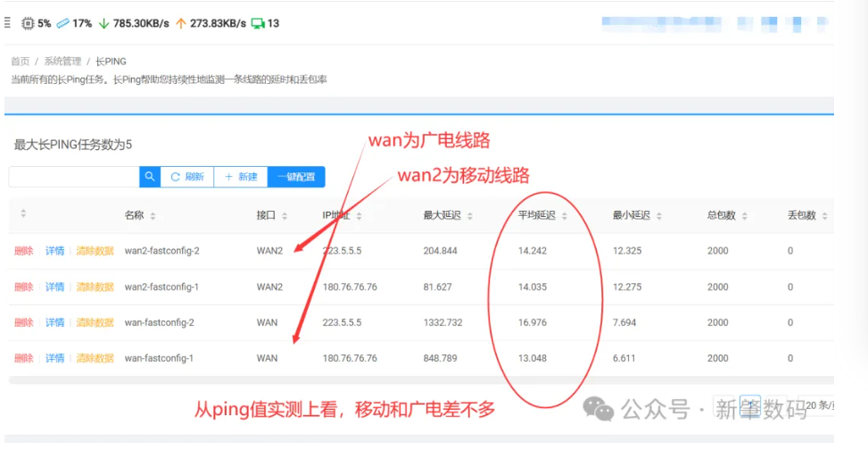Open details for wan2-fastconfig-1

pyautogui.click(x=54, y=287)
